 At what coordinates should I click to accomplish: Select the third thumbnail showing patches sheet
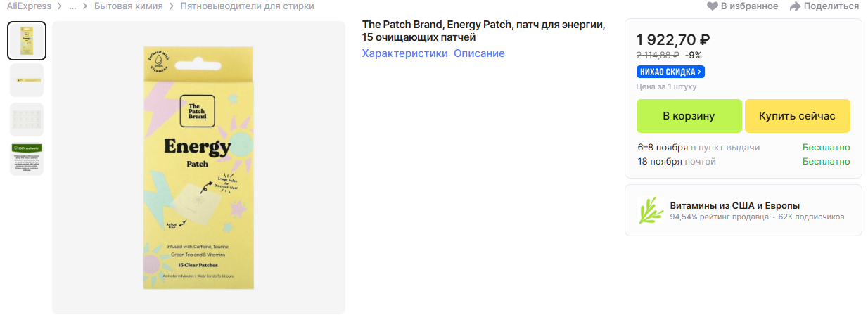click(x=27, y=120)
